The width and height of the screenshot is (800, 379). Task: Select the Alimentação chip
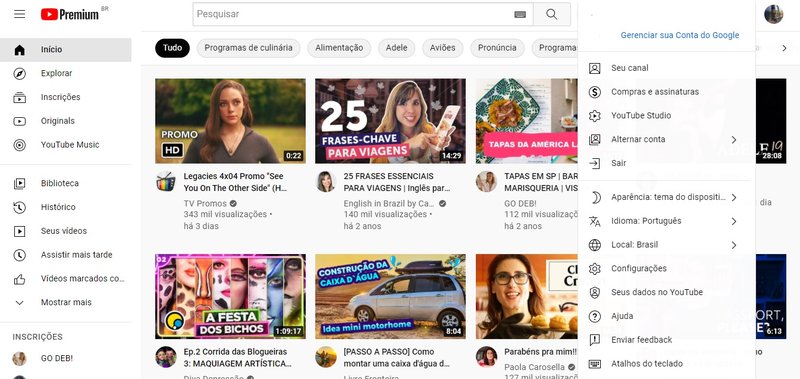pyautogui.click(x=339, y=48)
